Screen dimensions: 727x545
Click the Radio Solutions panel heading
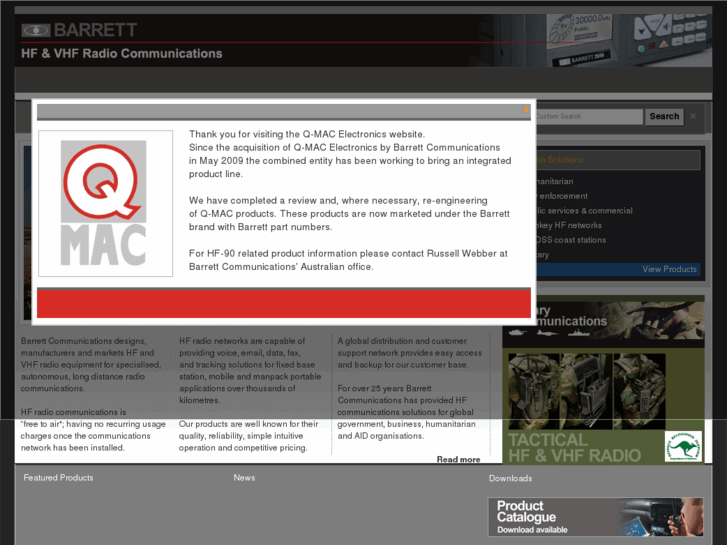click(x=618, y=160)
